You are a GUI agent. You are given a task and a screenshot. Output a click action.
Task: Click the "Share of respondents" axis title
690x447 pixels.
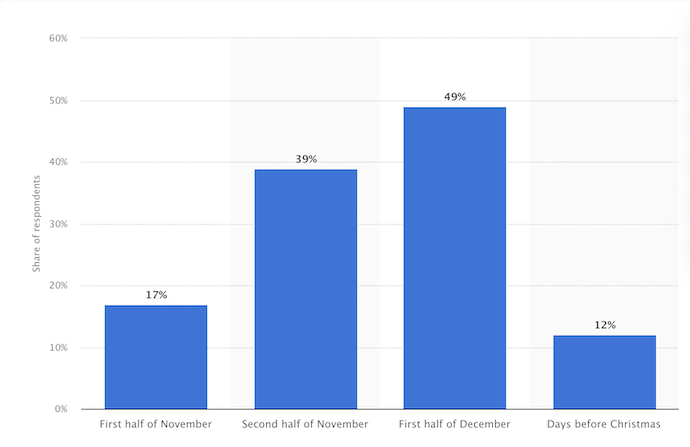(x=35, y=223)
